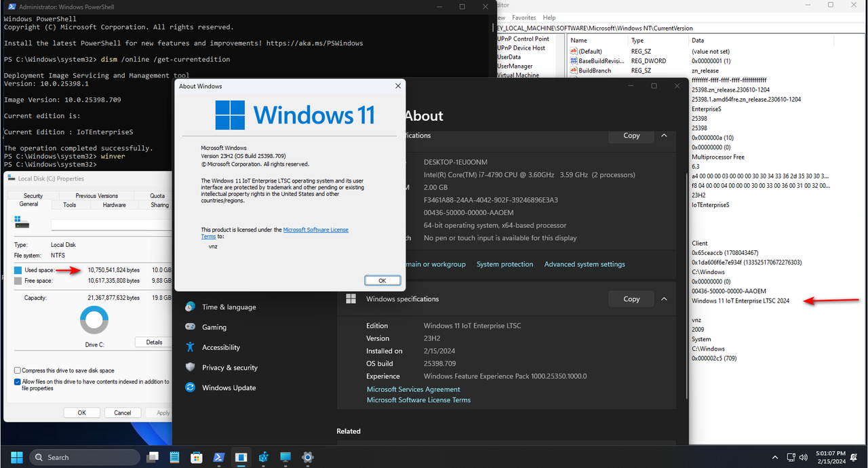Open the Settings gear on the taskbar

(307, 457)
